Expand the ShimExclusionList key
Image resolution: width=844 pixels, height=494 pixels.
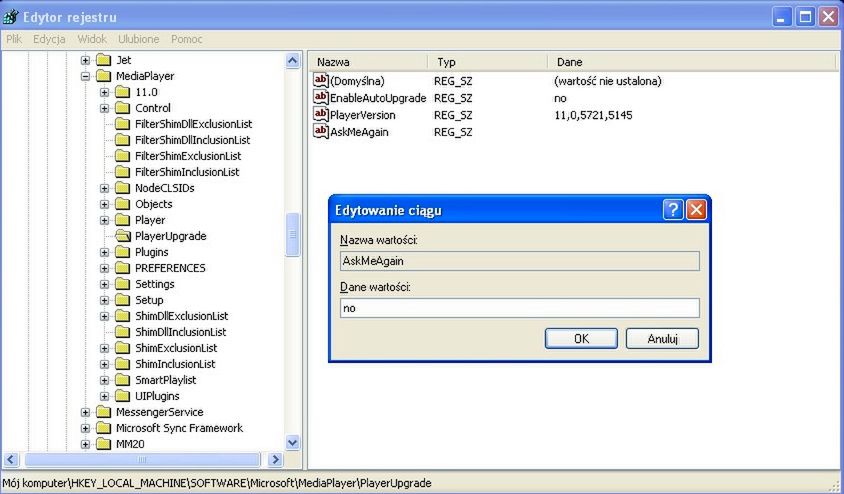(x=104, y=348)
